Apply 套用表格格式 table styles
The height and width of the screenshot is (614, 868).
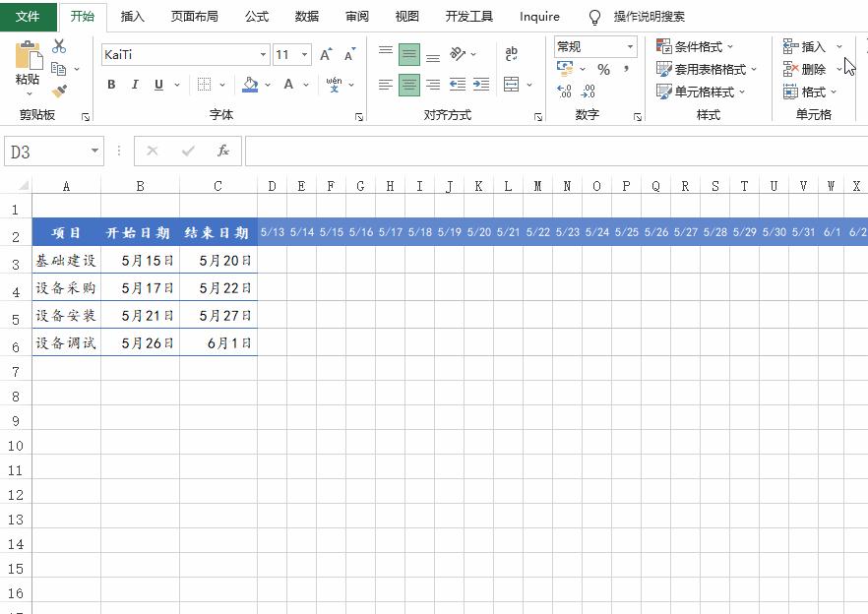(706, 69)
